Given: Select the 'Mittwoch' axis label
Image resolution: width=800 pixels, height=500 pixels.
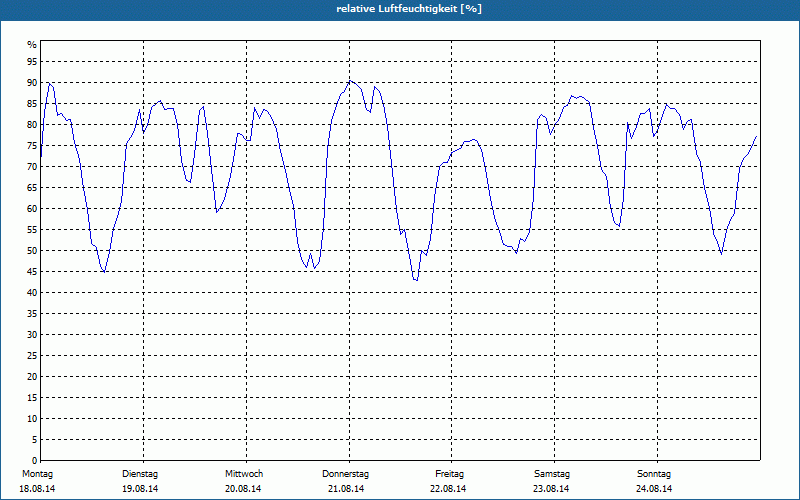Looking at the screenshot, I should coord(244,474).
